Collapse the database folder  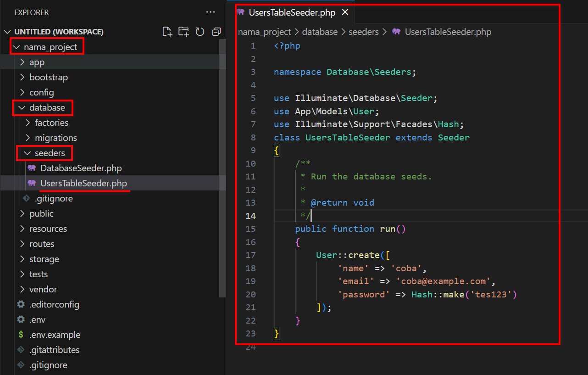pyautogui.click(x=22, y=108)
